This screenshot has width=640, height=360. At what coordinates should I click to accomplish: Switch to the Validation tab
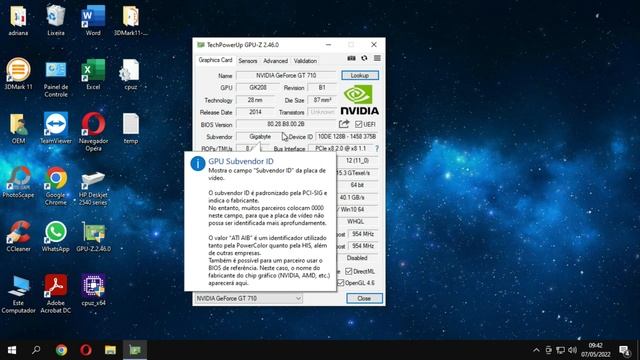[x=305, y=61]
